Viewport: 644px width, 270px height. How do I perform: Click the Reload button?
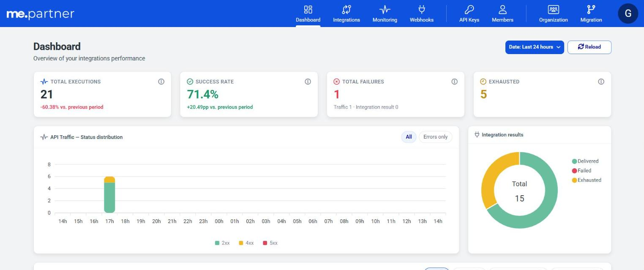[589, 47]
